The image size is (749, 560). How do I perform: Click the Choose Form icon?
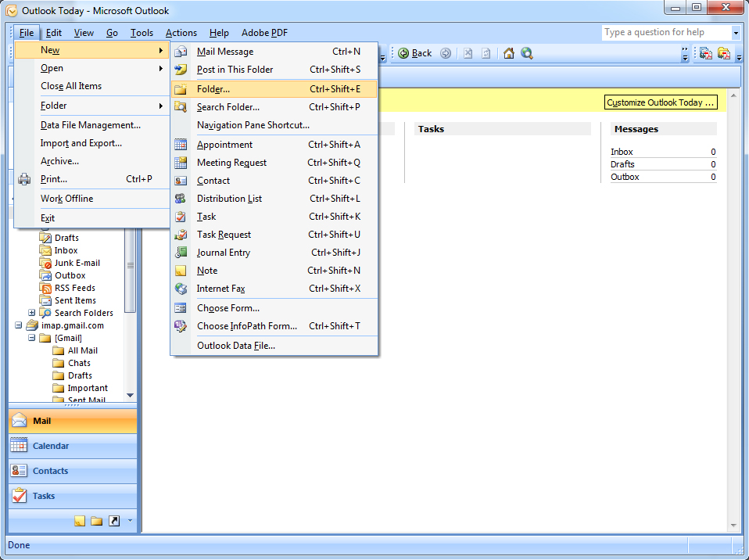tap(181, 308)
